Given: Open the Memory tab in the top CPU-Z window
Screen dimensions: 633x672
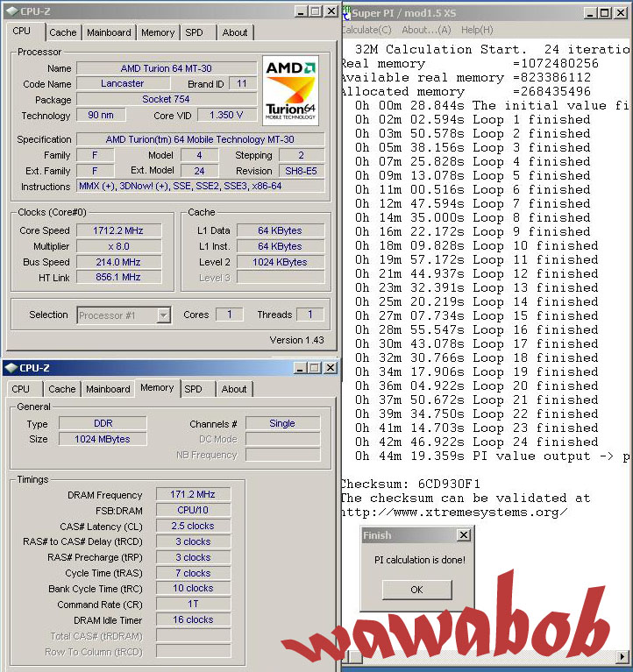Looking at the screenshot, I should tap(158, 32).
